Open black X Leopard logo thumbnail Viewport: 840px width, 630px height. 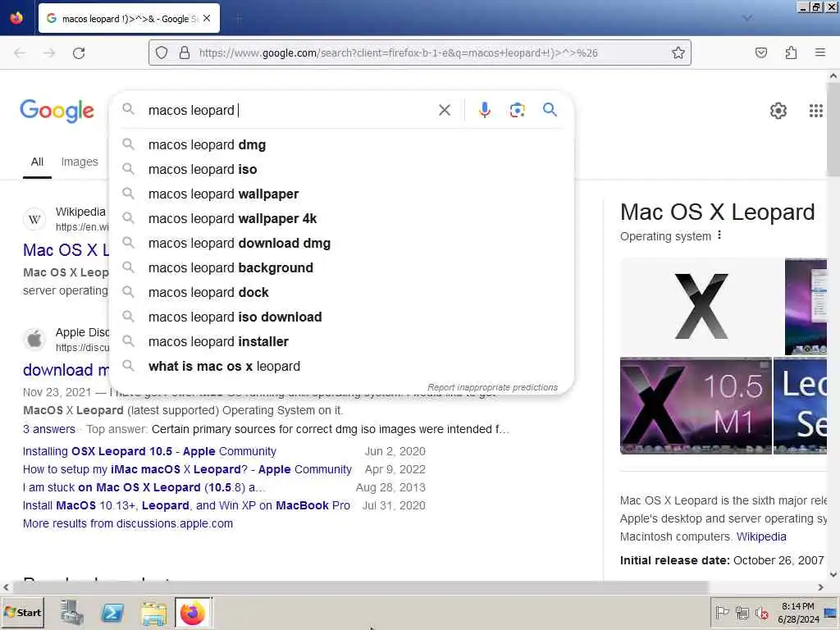click(701, 306)
